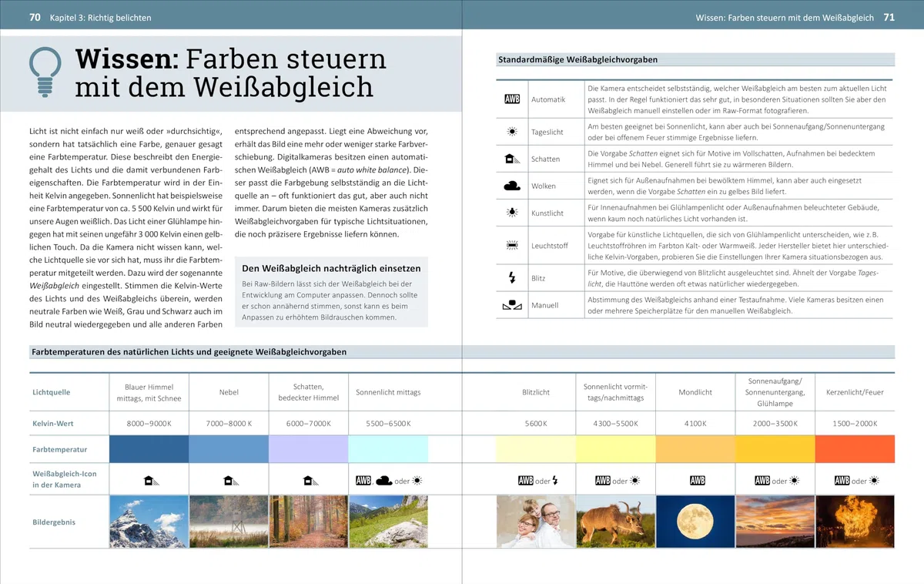Open the couple portrait photo under Blitzlicht
Image resolution: width=924 pixels, height=584 pixels.
click(x=536, y=522)
